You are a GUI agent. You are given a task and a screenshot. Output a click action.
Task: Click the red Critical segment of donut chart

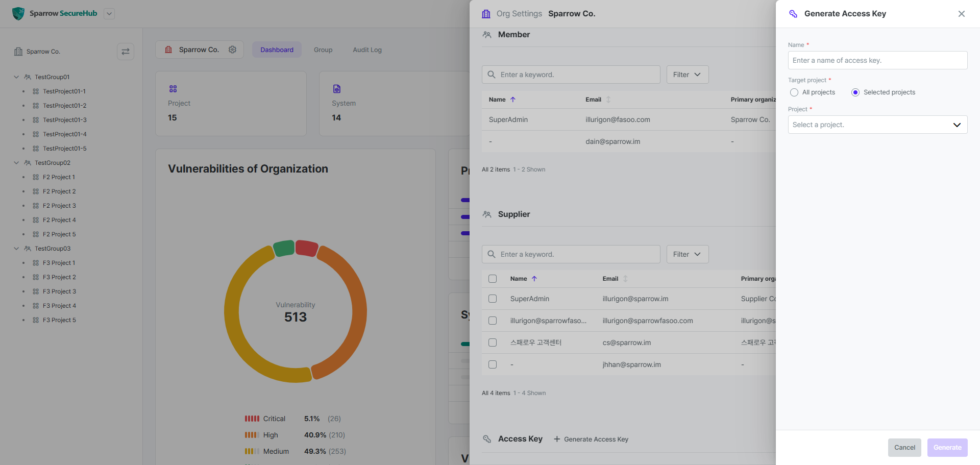[x=306, y=248]
